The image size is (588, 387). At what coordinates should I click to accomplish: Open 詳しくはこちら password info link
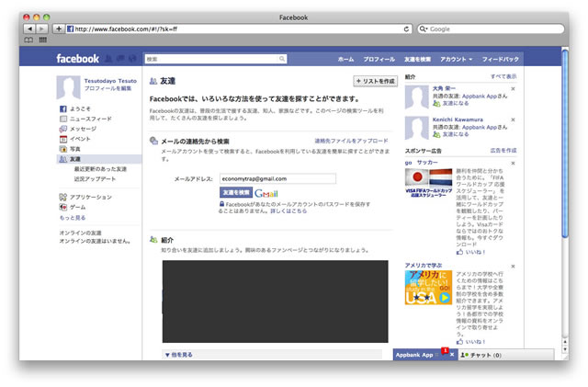288,211
